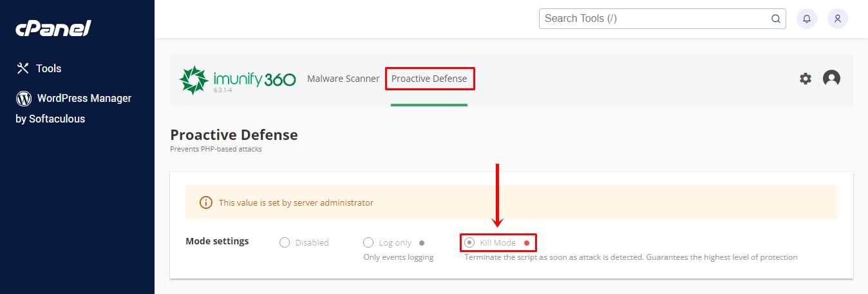Focus the Search Tools input field
The width and height of the screenshot is (868, 294).
click(x=654, y=19)
